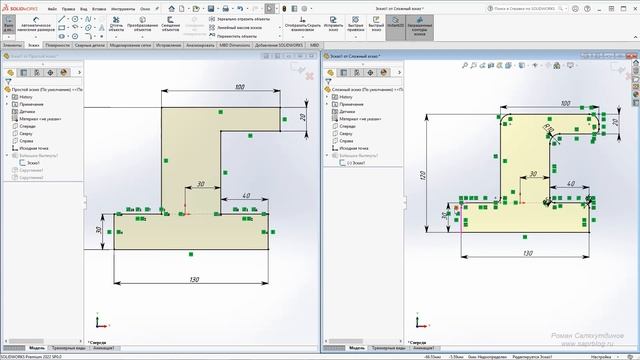Open the Вид menu
This screenshot has width=640, height=360.
pyautogui.click(x=84, y=9)
